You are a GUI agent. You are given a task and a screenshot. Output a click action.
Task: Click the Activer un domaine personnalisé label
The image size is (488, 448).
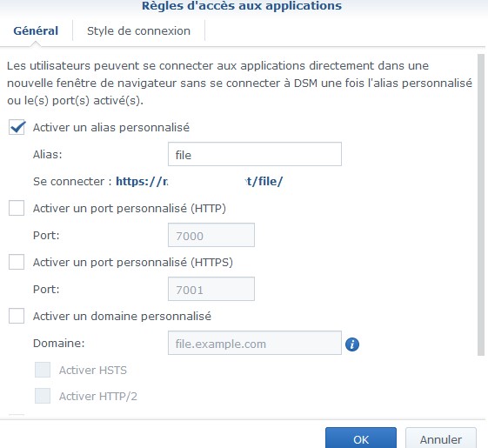122,317
